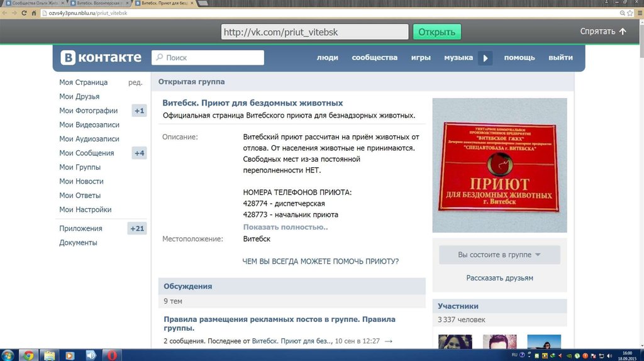Hide the proxy bar with Спрятать
644x361 pixels.
tap(603, 31)
